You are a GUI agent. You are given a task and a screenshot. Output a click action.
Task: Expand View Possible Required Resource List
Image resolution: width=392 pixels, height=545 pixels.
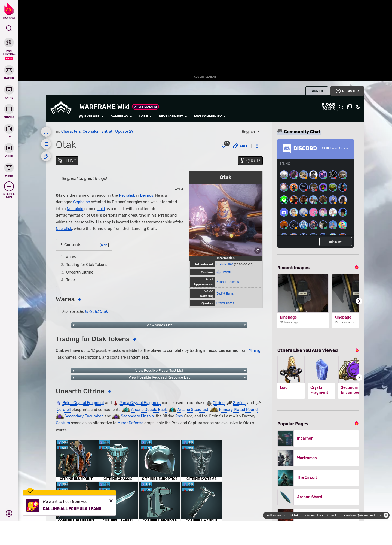pos(159,377)
